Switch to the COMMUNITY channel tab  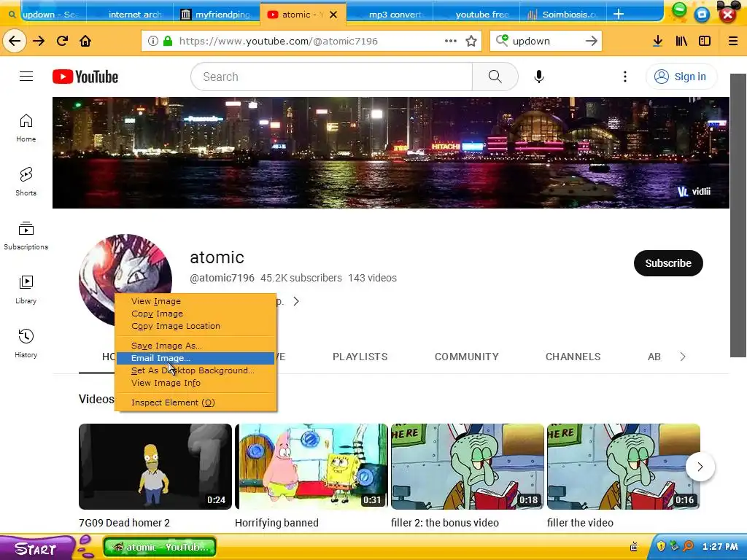click(466, 357)
